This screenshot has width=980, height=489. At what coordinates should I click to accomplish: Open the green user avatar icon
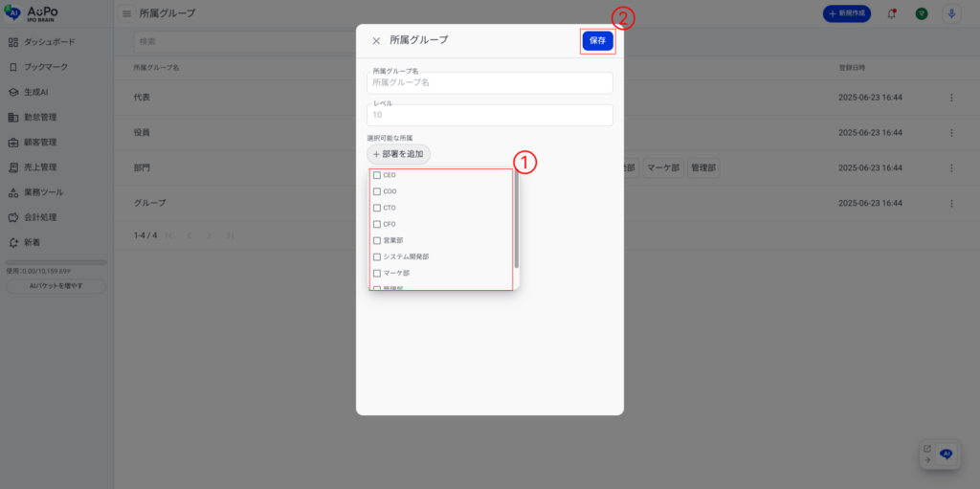click(x=921, y=13)
